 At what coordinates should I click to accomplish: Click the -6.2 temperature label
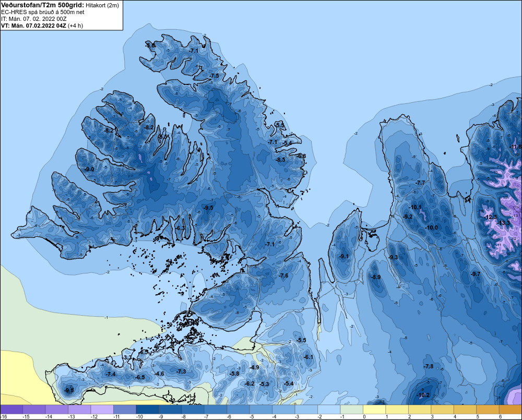[250, 383]
